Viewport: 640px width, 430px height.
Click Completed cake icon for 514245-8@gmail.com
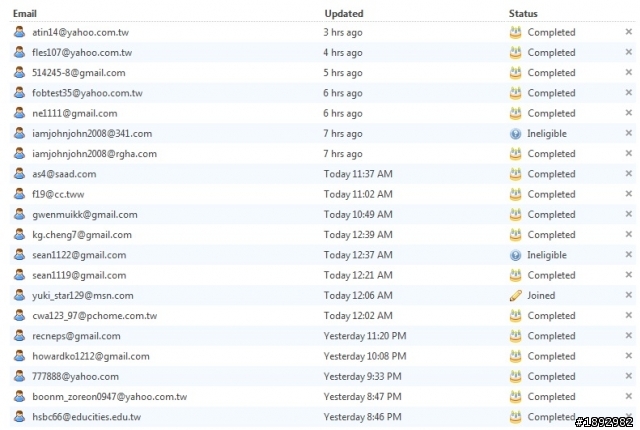point(516,72)
